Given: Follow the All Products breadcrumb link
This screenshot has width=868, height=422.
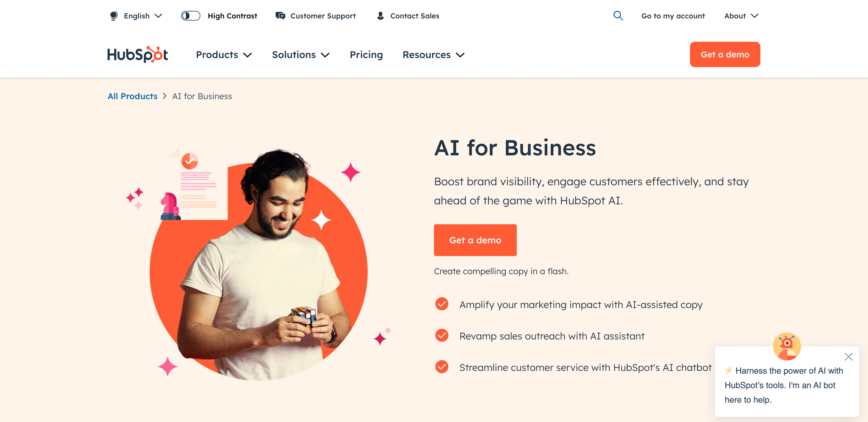Looking at the screenshot, I should coord(132,96).
